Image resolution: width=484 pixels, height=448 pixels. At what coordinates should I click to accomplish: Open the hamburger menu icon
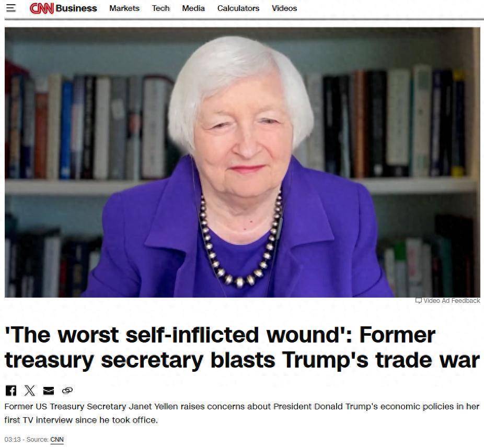point(11,8)
